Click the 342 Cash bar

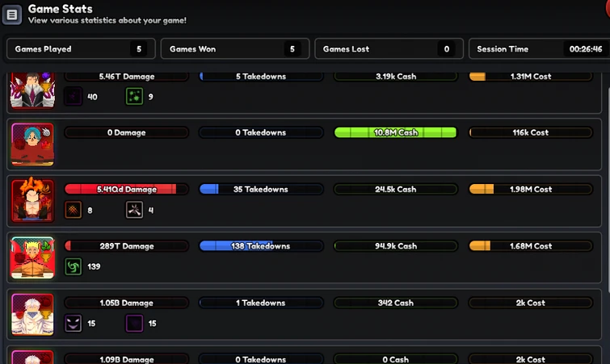pos(396,303)
